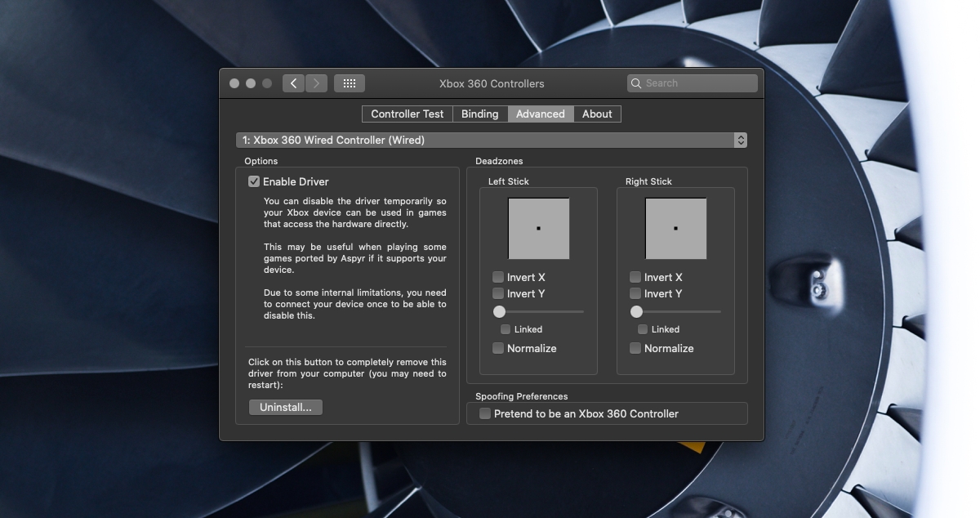The image size is (980, 518).
Task: Click the Spoofing Preferences label
Action: coord(522,396)
